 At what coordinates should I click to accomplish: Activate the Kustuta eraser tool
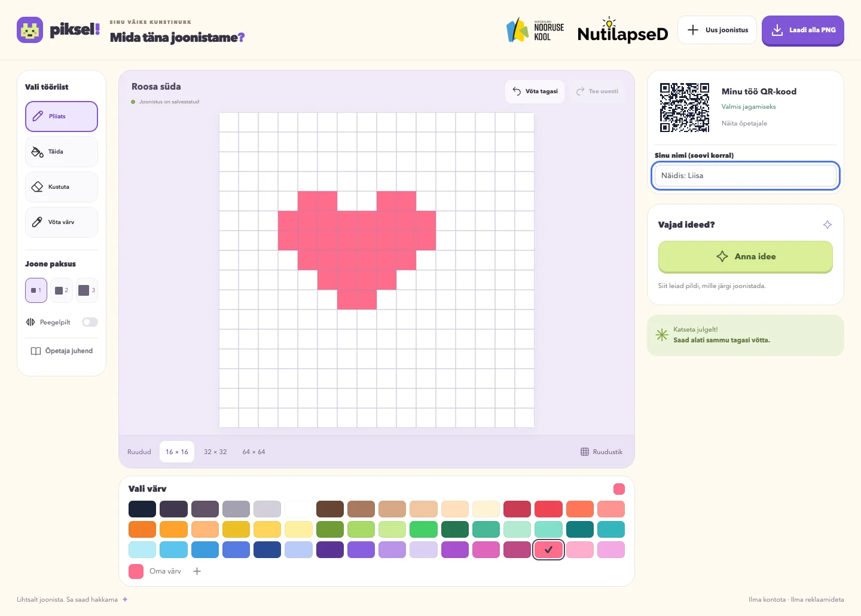click(x=62, y=187)
